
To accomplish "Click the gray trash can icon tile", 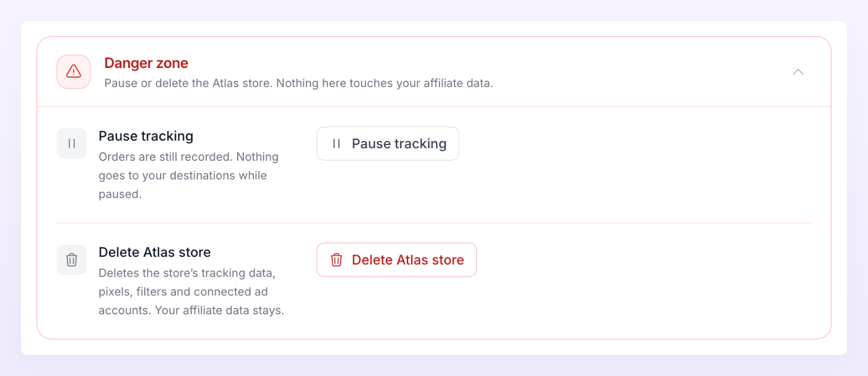I will [72, 259].
